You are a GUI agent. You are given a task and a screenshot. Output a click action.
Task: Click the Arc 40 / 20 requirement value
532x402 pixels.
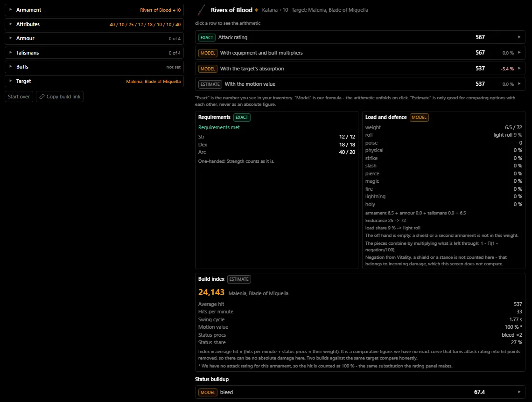(x=347, y=152)
